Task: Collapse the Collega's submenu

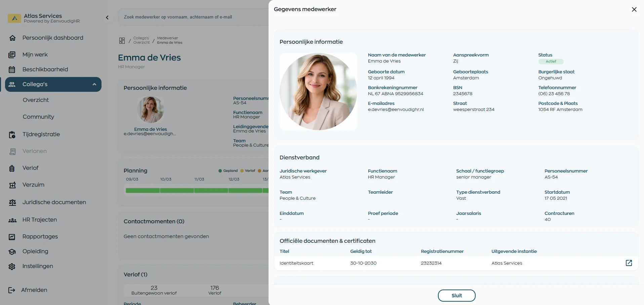Action: pyautogui.click(x=94, y=84)
